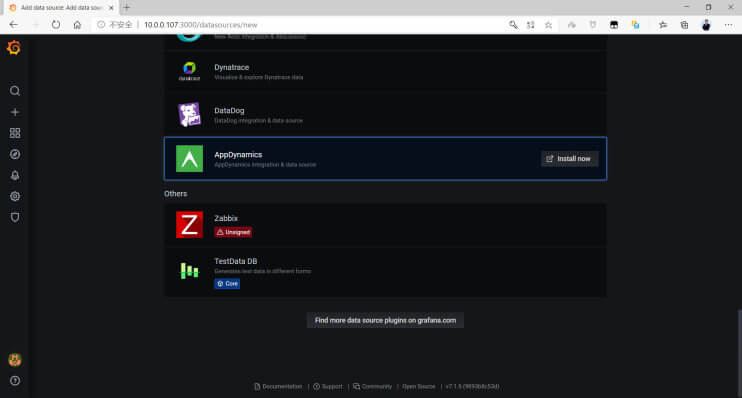Viewport: 742px width, 398px height.
Task: Open a new browser tab
Action: pyautogui.click(x=126, y=8)
